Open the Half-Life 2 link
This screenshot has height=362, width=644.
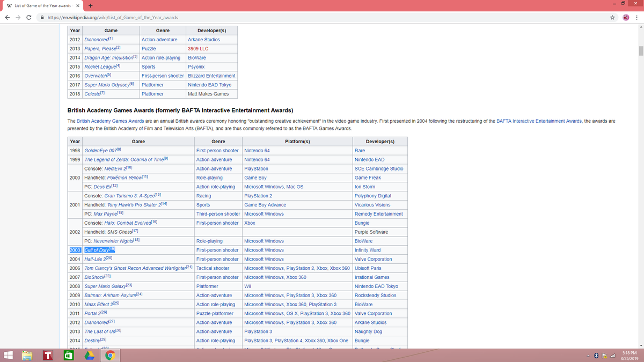tap(96, 260)
